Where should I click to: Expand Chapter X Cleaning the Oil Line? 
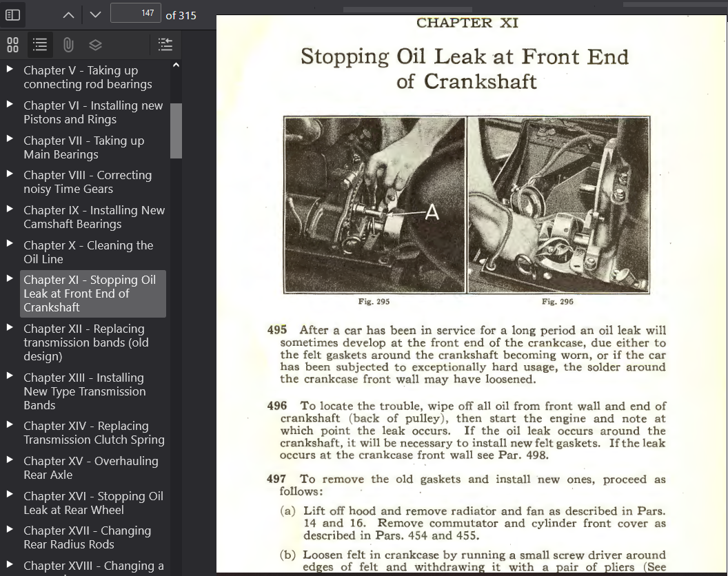(10, 245)
